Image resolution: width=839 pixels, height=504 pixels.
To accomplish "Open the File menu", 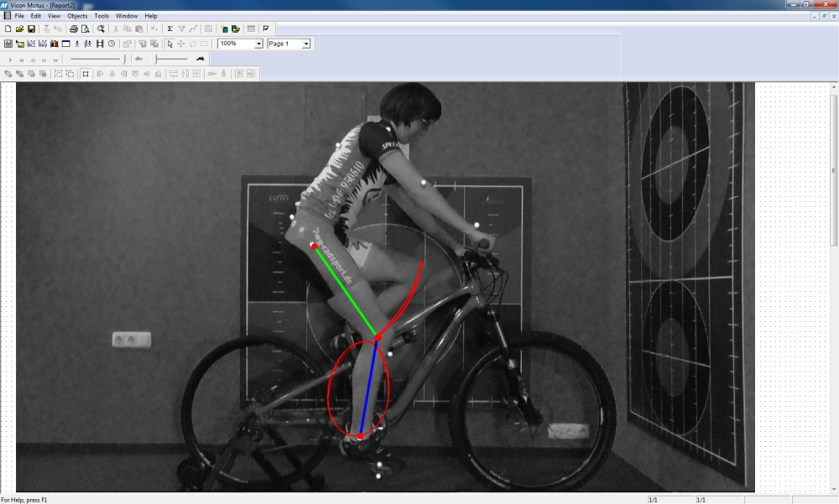I will pyautogui.click(x=19, y=16).
